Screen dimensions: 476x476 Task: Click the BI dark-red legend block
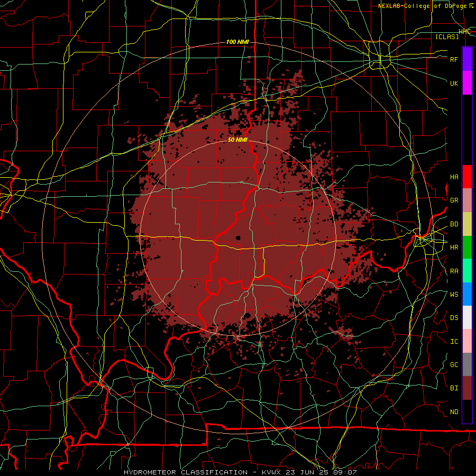[467, 388]
